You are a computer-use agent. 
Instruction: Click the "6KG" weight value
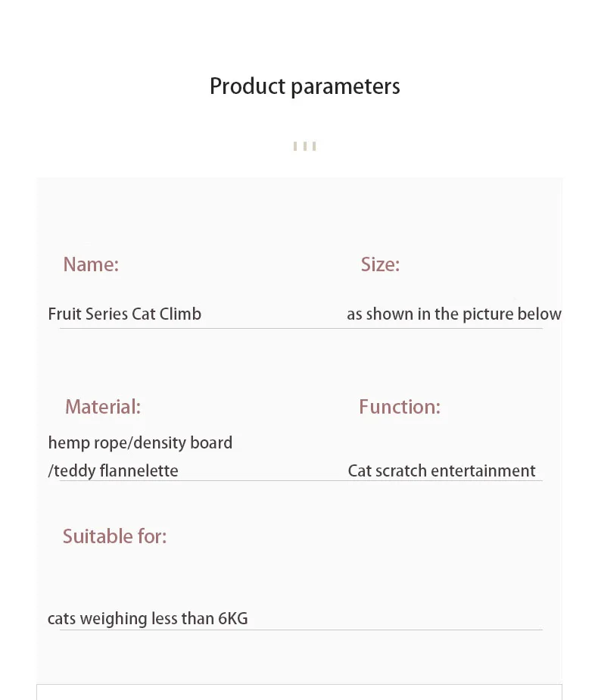(x=232, y=618)
